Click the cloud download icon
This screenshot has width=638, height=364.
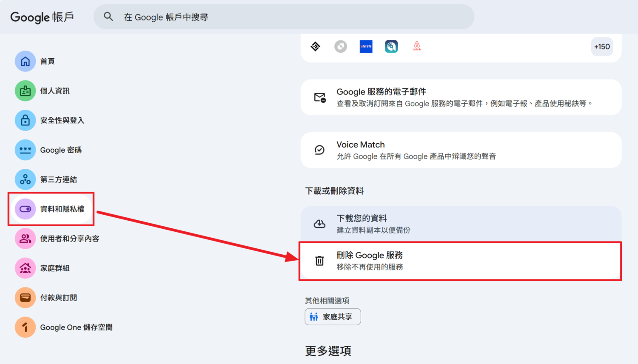(x=319, y=224)
